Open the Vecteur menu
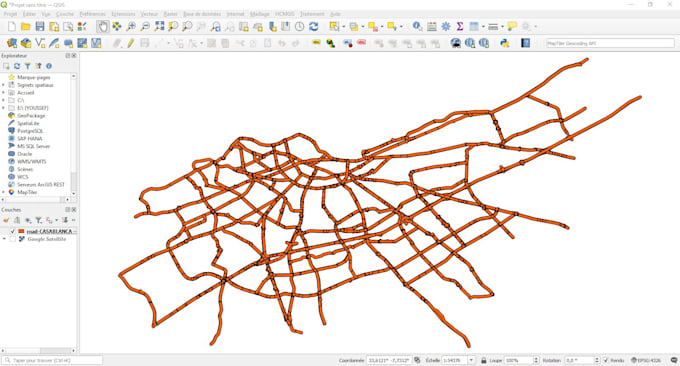The width and height of the screenshot is (680, 366). pyautogui.click(x=149, y=14)
